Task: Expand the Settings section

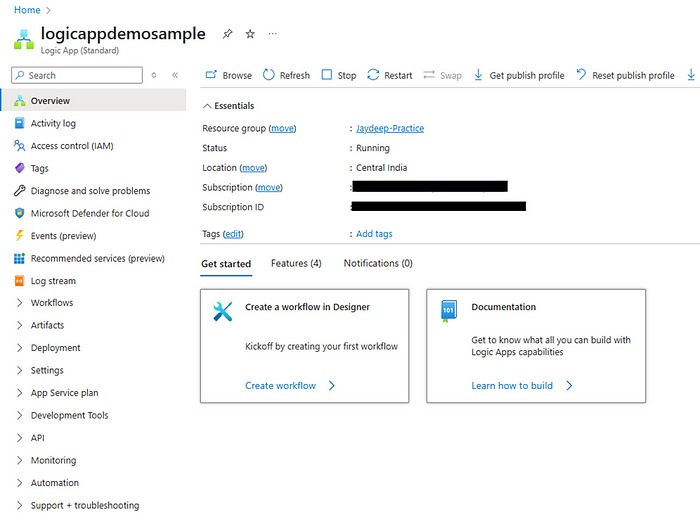Action: (19, 370)
